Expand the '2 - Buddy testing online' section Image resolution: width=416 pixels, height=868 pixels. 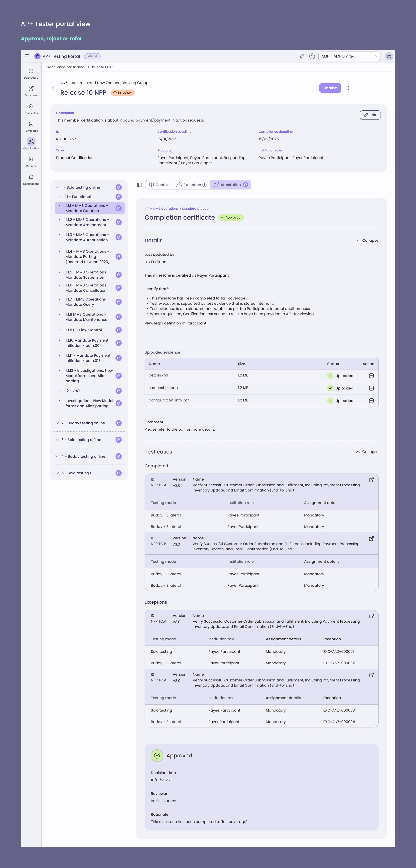tap(57, 423)
